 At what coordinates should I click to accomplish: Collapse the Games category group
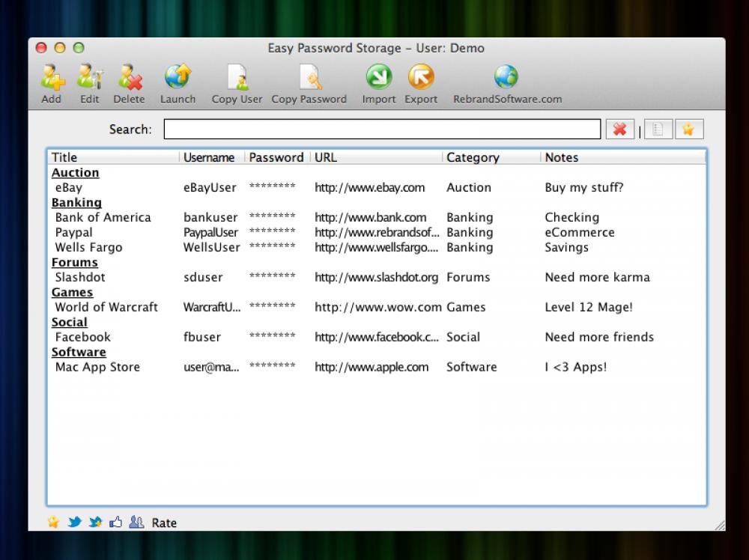point(72,292)
